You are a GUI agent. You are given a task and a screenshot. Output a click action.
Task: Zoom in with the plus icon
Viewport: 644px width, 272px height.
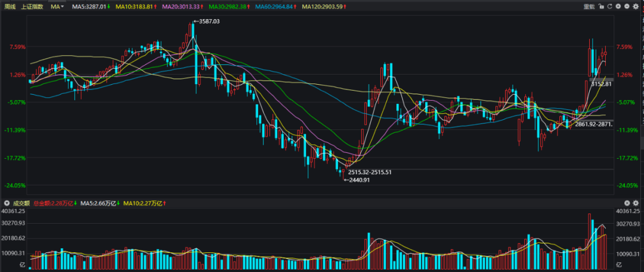pos(618,7)
